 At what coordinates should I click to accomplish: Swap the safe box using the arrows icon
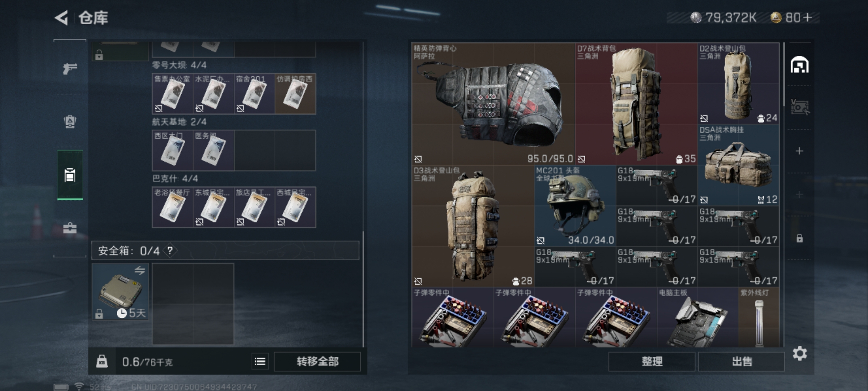tap(140, 270)
